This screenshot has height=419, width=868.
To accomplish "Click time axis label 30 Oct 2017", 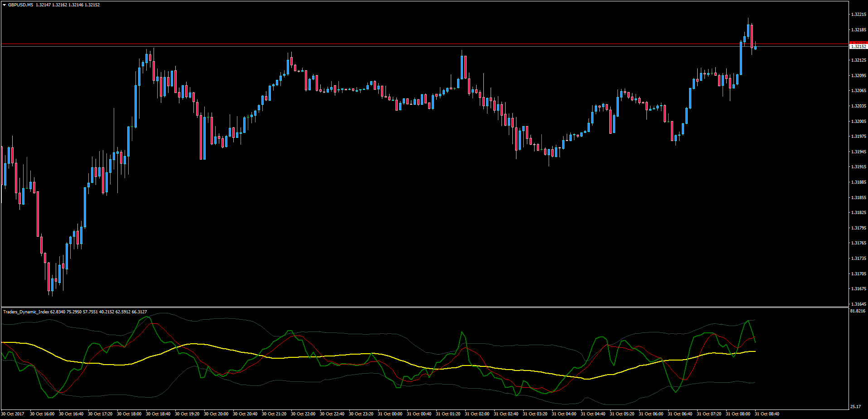I will point(13,414).
